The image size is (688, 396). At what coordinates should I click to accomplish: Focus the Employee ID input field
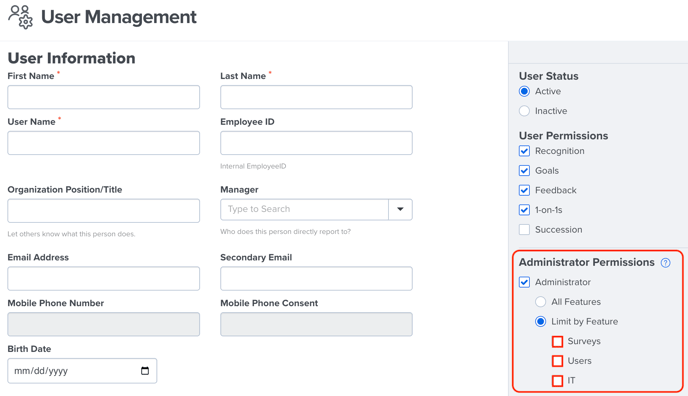point(316,143)
